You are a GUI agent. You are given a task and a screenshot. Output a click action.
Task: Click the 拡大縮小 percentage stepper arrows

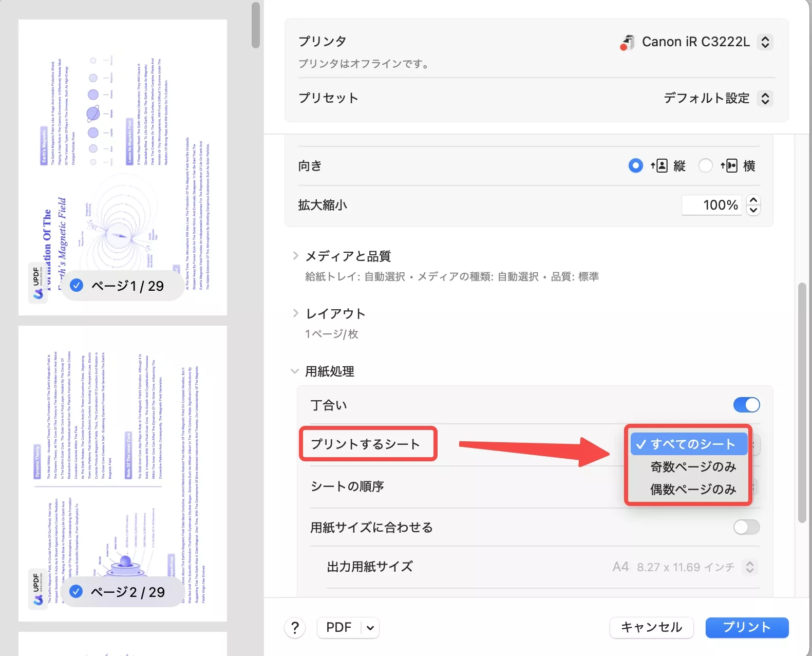pos(753,205)
